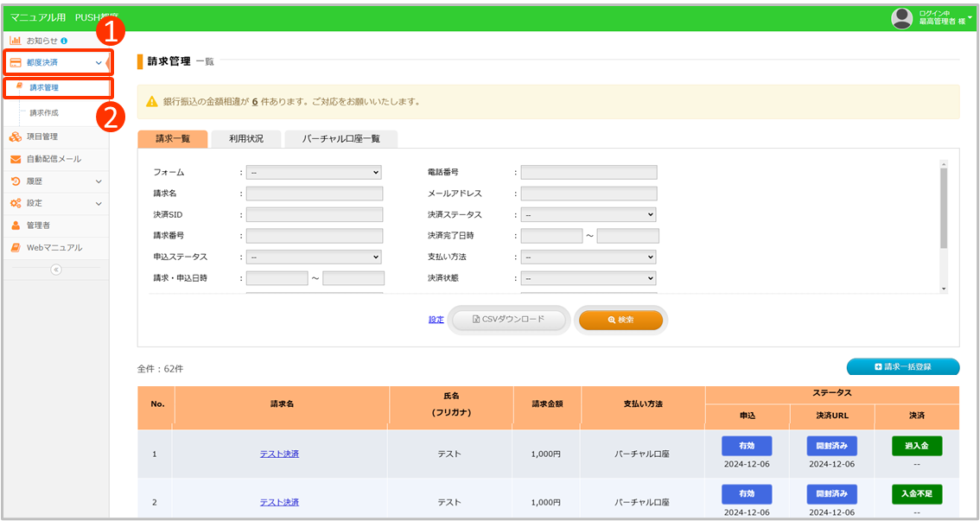Screen dimensions: 980x521
Task: Switch to the 利用状況 tab
Action: point(246,139)
